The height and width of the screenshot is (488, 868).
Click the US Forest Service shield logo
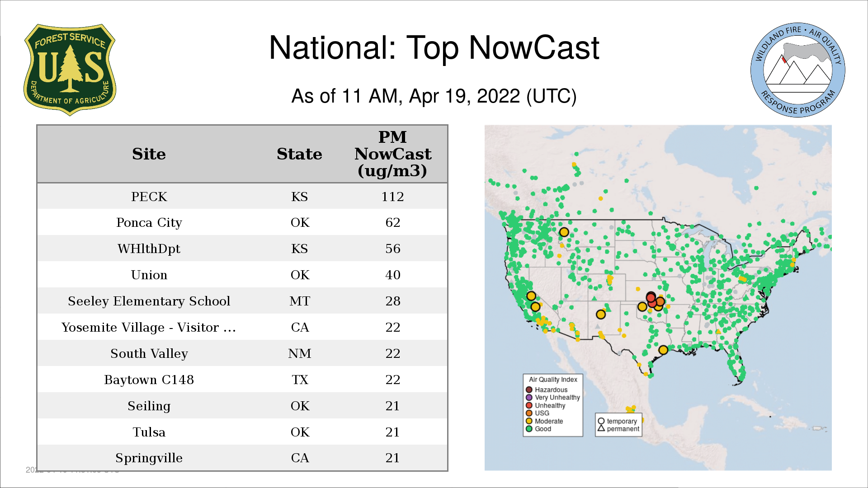click(70, 70)
